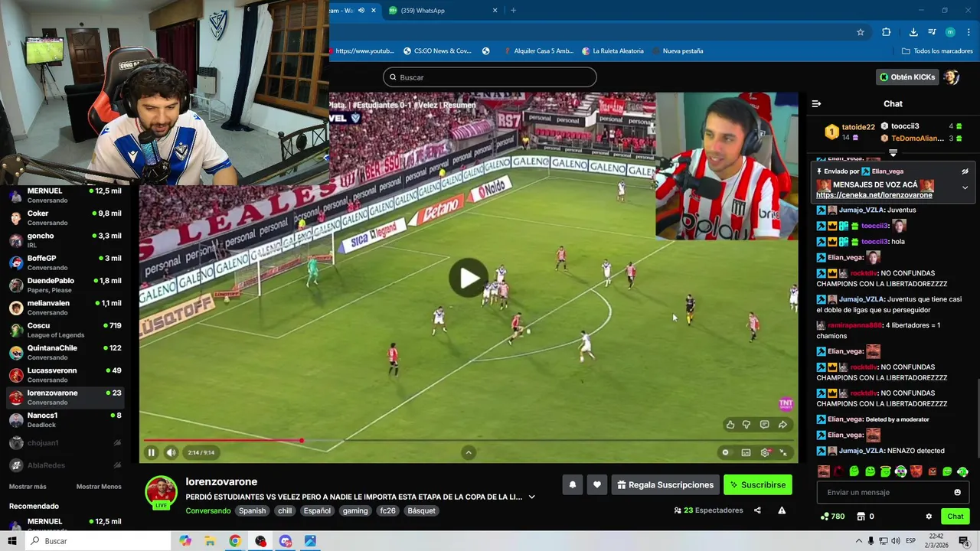This screenshot has height=551, width=980.
Task: Open lorenzovarone channel avatar
Action: coord(161,492)
